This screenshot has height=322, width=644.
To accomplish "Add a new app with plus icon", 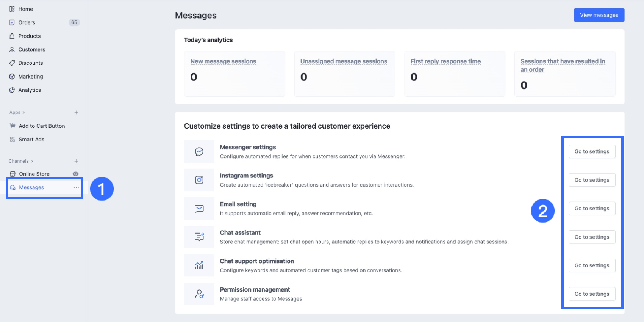I will (76, 112).
